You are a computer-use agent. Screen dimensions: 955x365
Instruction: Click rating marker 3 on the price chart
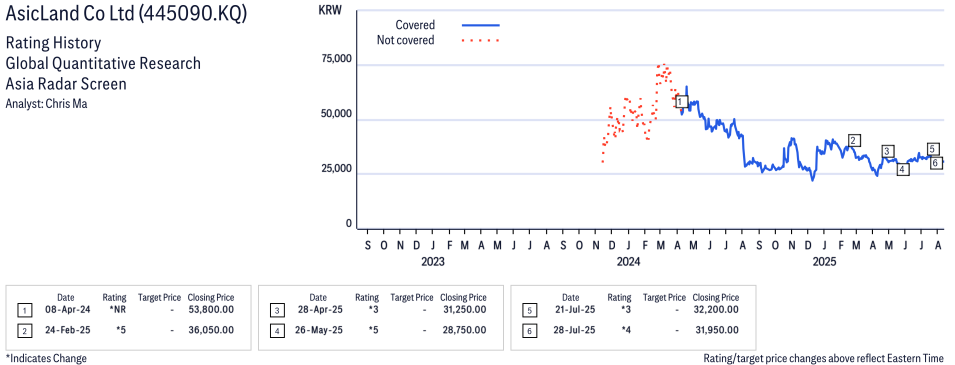tap(887, 151)
